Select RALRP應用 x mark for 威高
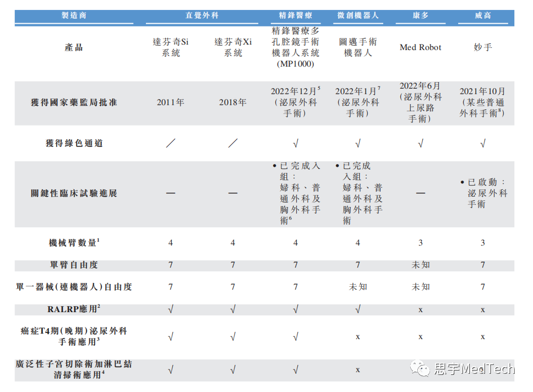Image resolution: width=533 pixels, height=392 pixels. point(483,310)
